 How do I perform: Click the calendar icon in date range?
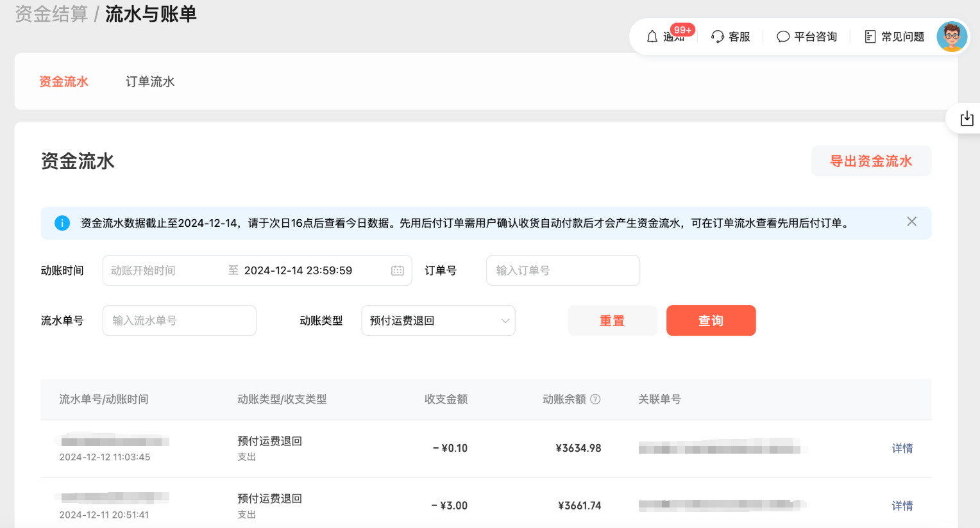coord(398,270)
